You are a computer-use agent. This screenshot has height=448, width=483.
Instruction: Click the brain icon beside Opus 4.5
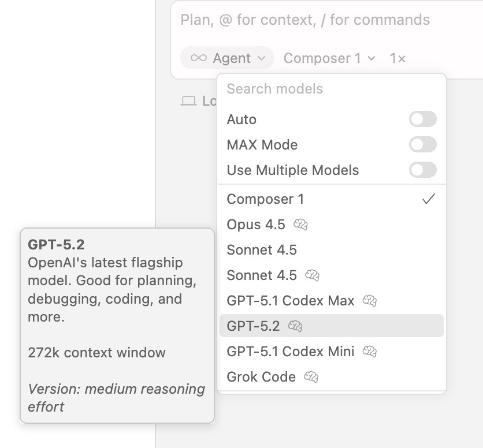click(x=300, y=225)
